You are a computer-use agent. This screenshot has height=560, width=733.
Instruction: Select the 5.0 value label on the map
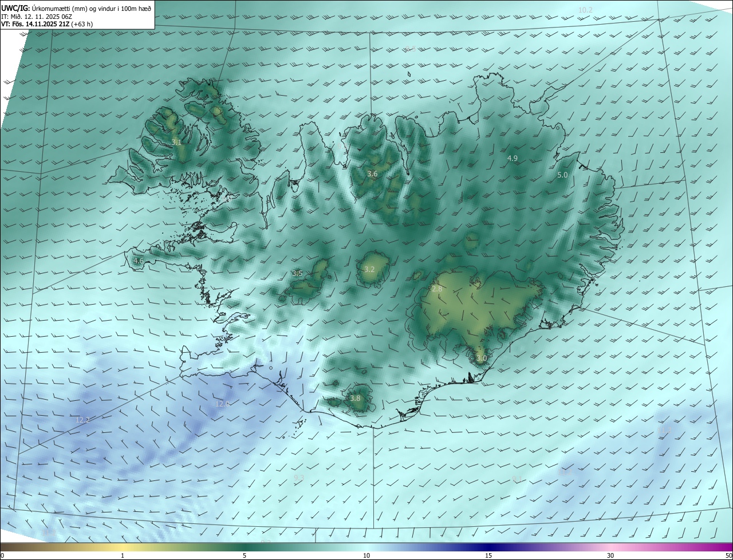(x=562, y=175)
